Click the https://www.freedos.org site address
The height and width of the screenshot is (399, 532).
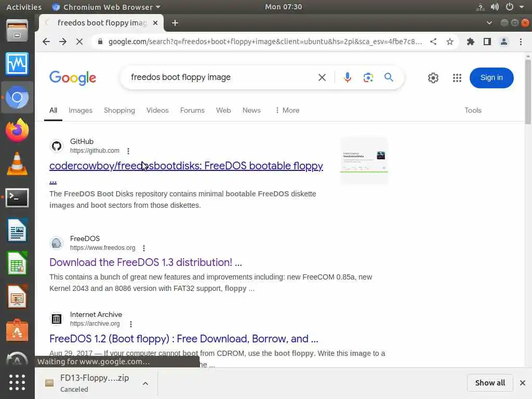[x=102, y=248]
